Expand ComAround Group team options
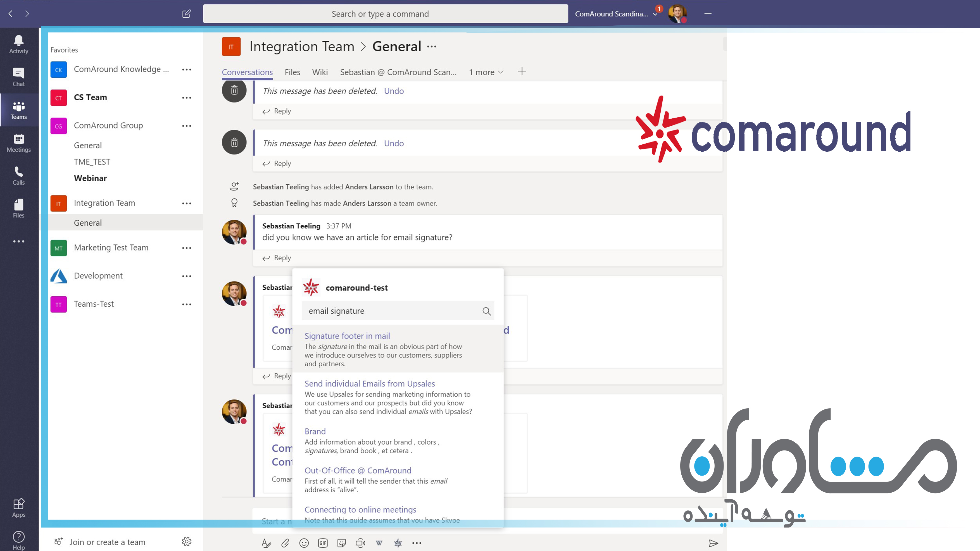980x551 pixels. point(187,125)
